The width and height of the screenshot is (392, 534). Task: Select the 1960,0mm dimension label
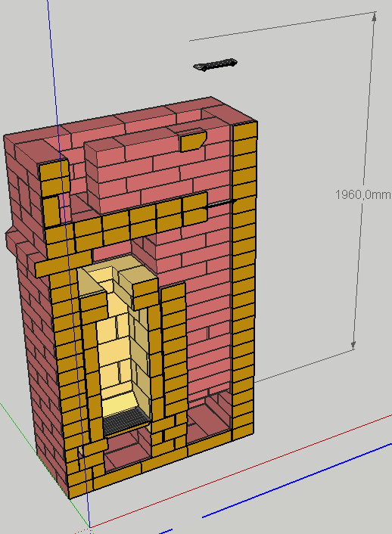pos(363,195)
